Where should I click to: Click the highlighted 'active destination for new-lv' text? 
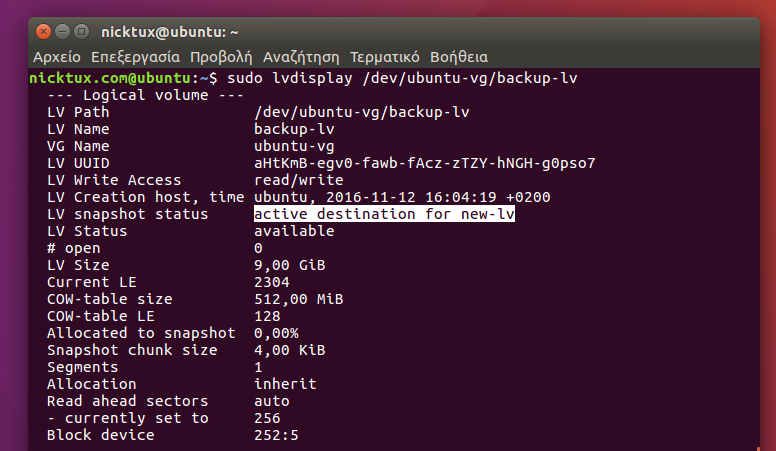(x=384, y=214)
